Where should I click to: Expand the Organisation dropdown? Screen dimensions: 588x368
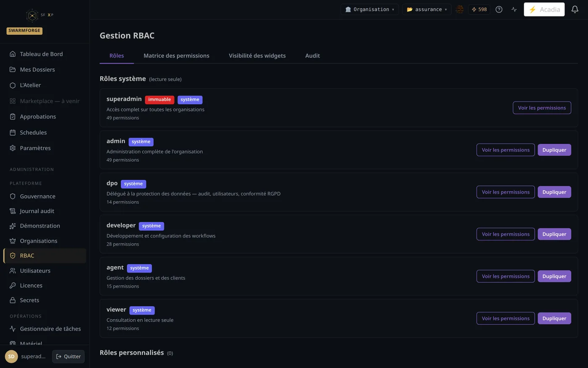click(x=370, y=9)
